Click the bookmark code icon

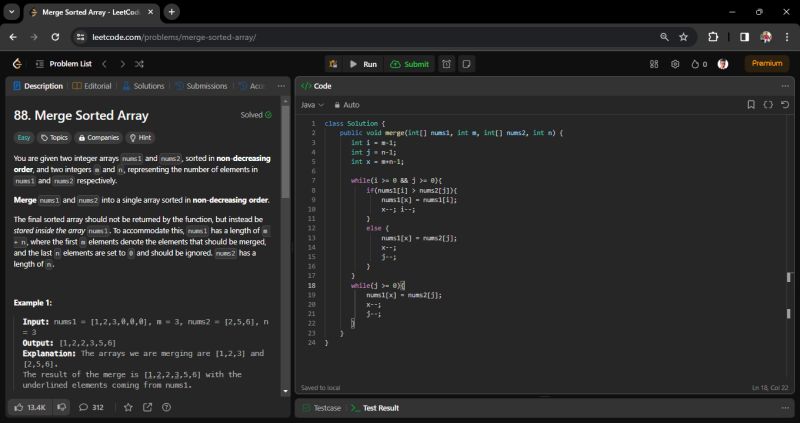pyautogui.click(x=751, y=105)
